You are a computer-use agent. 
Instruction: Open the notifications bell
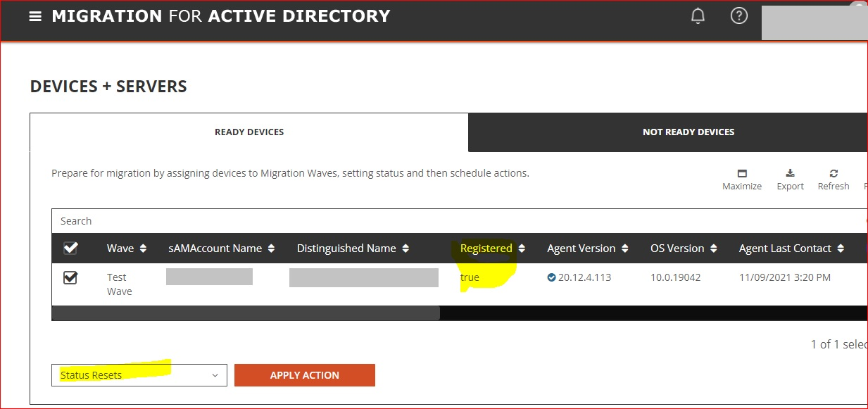(x=698, y=15)
